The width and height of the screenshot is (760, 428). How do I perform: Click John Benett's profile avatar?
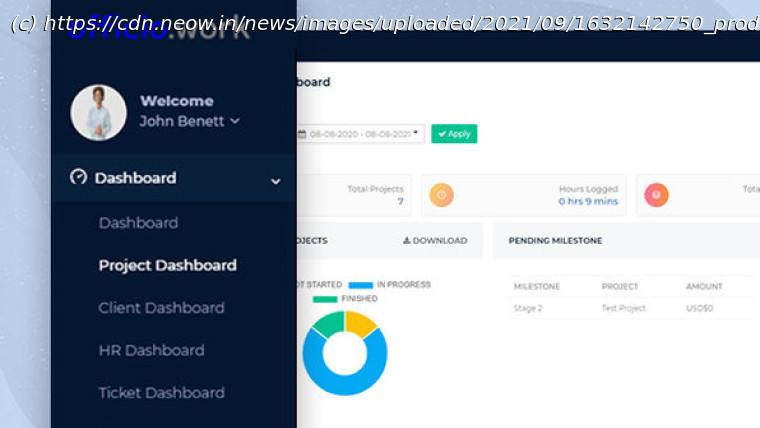pyautogui.click(x=98, y=112)
